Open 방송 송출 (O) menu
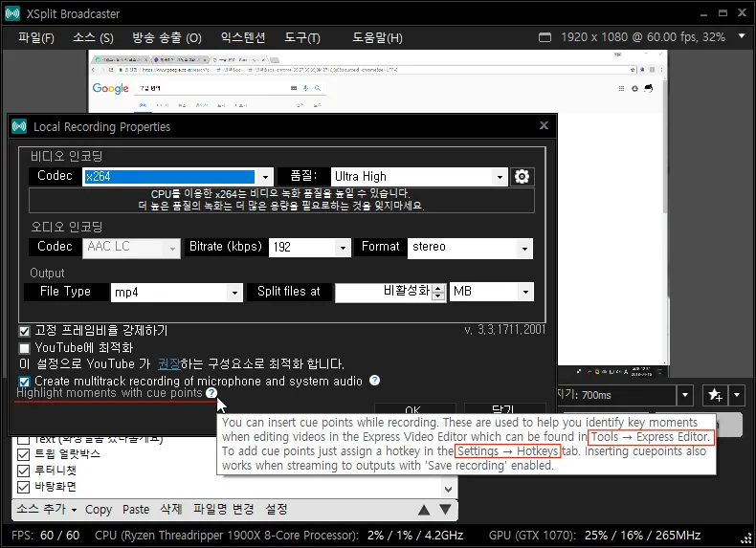The image size is (756, 548). (x=167, y=37)
